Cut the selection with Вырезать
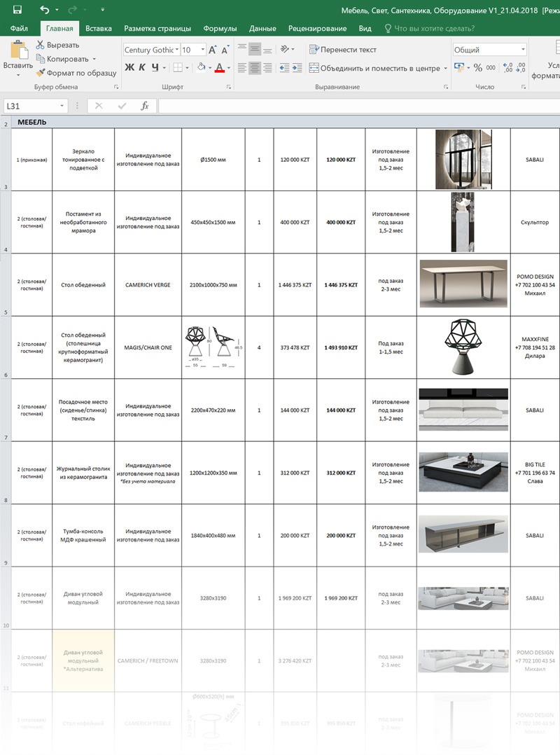 [57, 45]
